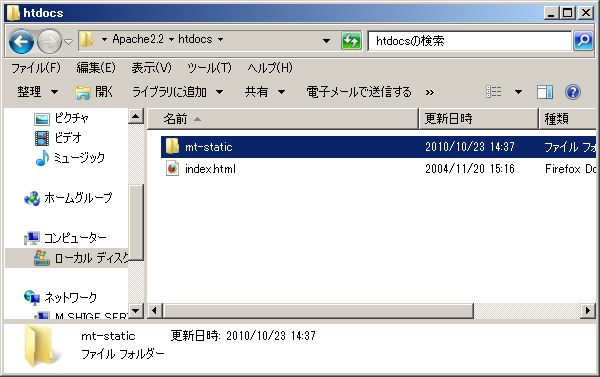This screenshot has width=600, height=377.
Task: Click the ホームグループ icon
Action: (32, 198)
